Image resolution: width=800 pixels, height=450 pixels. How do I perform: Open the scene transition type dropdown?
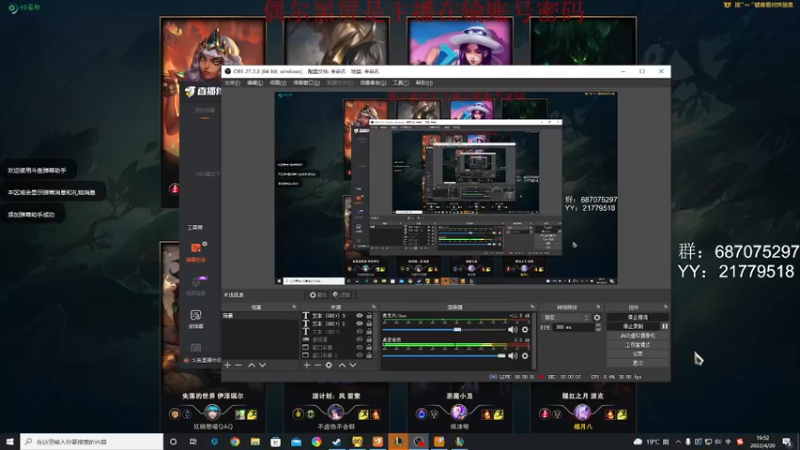point(565,317)
